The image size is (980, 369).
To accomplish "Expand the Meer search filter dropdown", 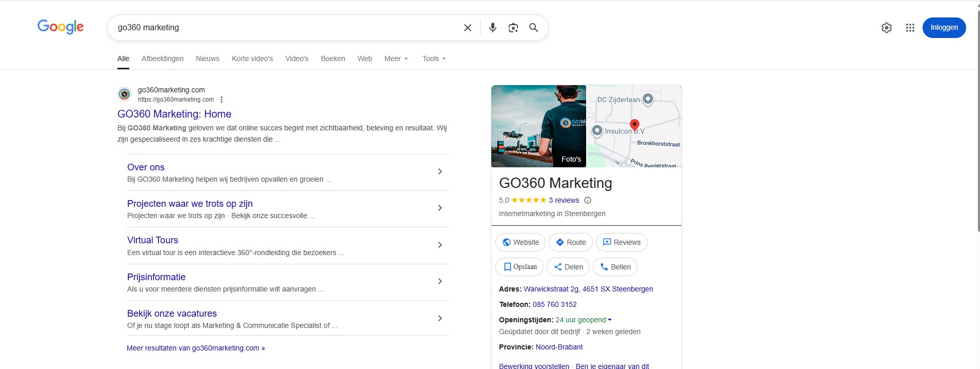I will pyautogui.click(x=396, y=59).
